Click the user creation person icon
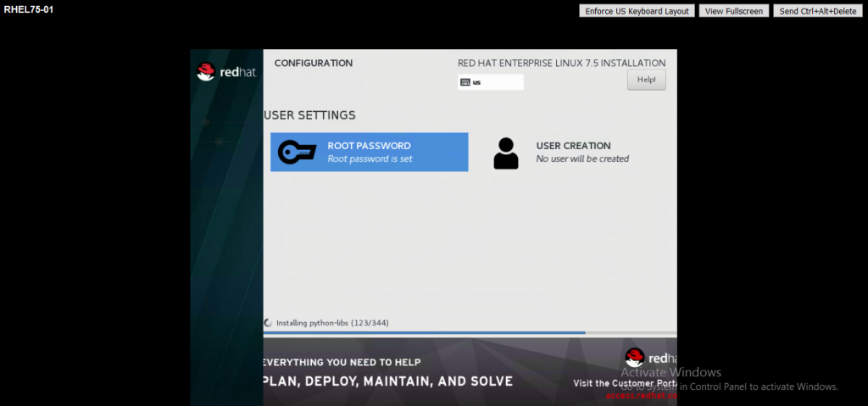 click(x=506, y=153)
